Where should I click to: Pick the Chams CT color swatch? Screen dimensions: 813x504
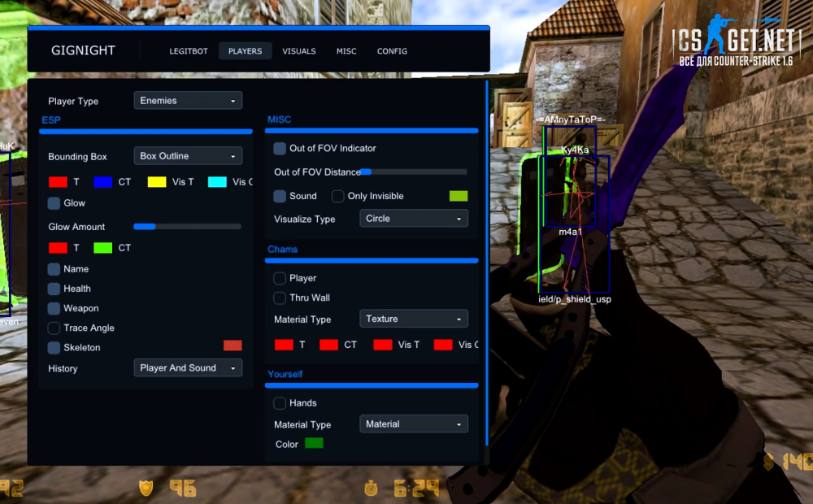[328, 345]
